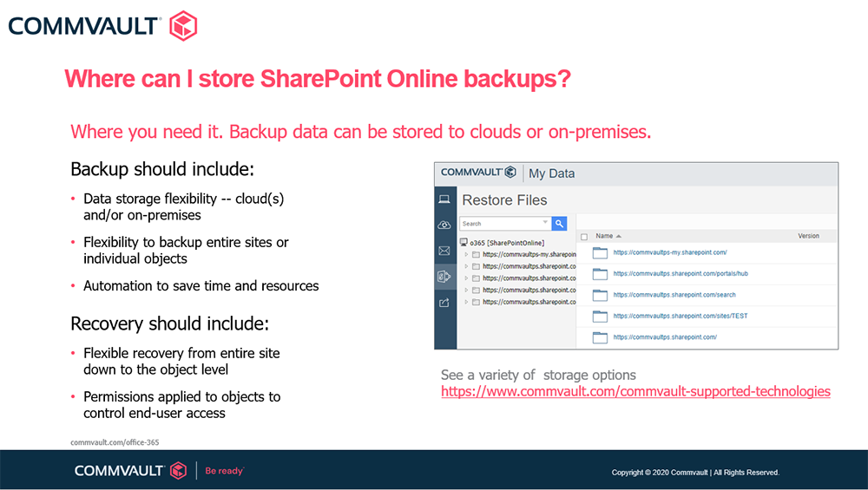Screen dimensions: 868x490
Task: Click the Name column sort arrow
Action: pyautogui.click(x=619, y=236)
